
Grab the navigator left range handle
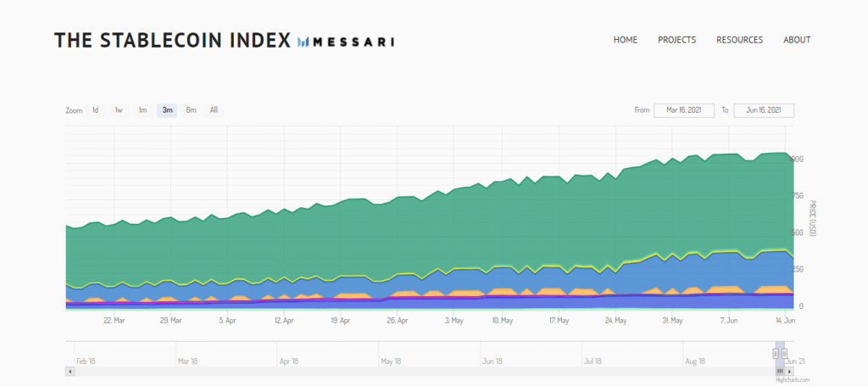click(x=776, y=353)
